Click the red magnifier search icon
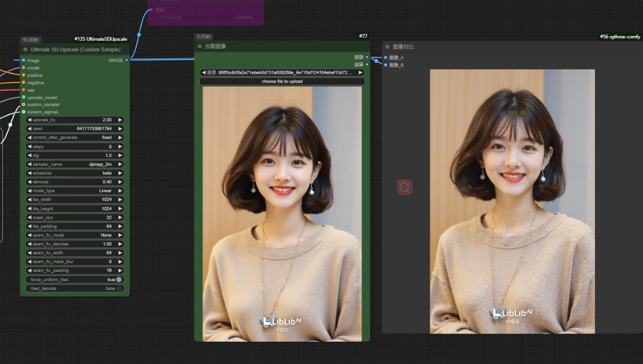Viewport: 643px width, 364px height. (x=404, y=187)
